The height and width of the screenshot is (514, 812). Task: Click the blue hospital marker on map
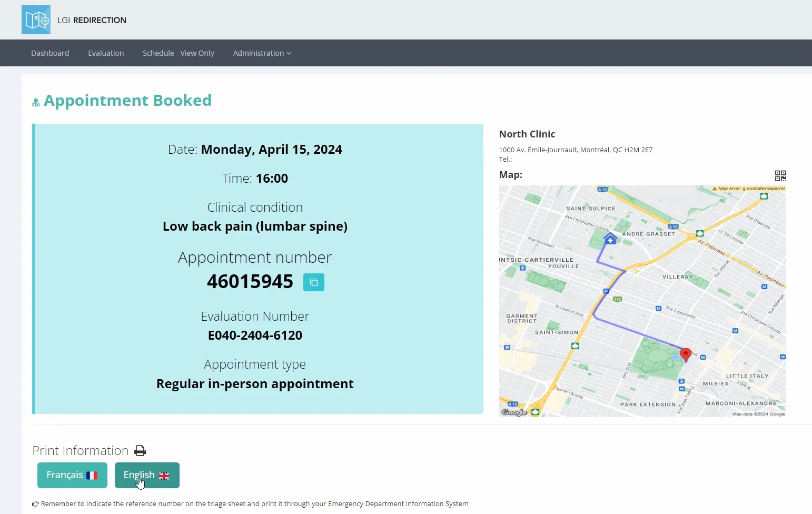tap(610, 239)
